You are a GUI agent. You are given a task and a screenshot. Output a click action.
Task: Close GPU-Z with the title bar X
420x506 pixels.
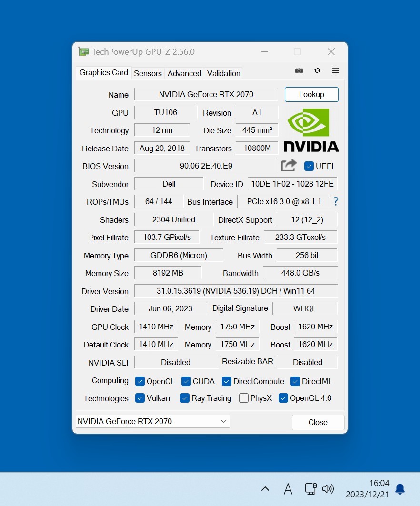(x=331, y=51)
